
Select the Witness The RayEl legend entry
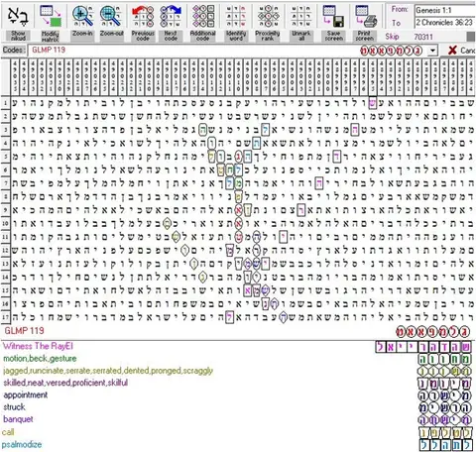point(38,346)
